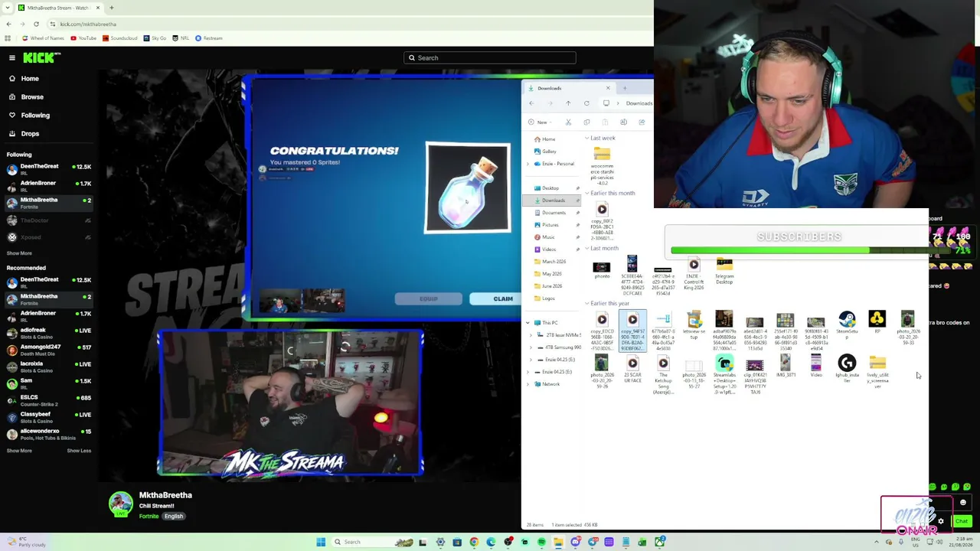Open TheDoctor offline channel in the Following list

point(47,220)
